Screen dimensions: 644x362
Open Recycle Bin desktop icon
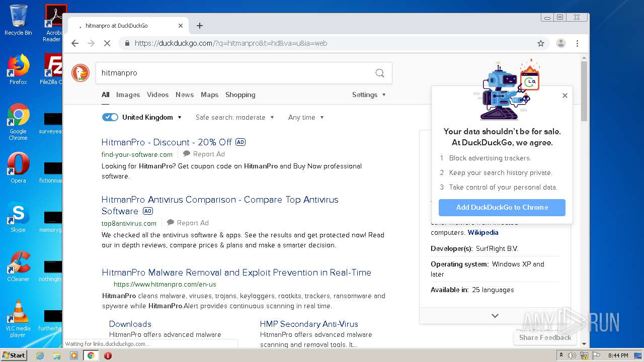[18, 20]
